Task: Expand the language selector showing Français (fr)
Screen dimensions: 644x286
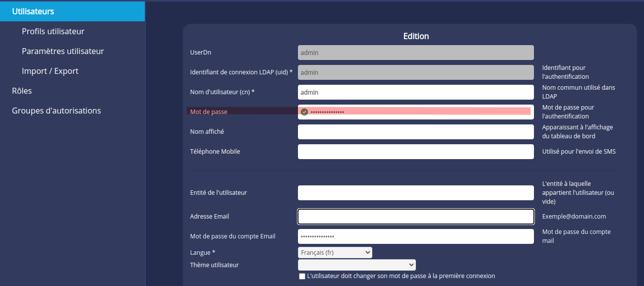Action: click(x=335, y=252)
